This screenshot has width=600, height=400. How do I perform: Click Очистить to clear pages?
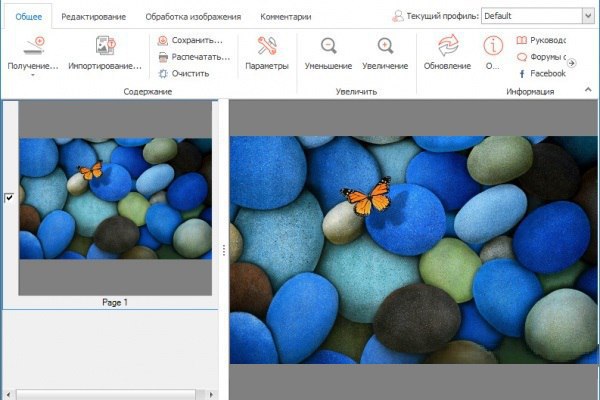(184, 73)
